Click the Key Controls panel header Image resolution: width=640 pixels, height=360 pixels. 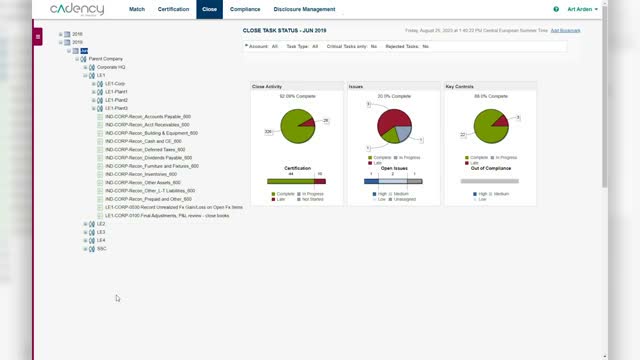coord(490,87)
